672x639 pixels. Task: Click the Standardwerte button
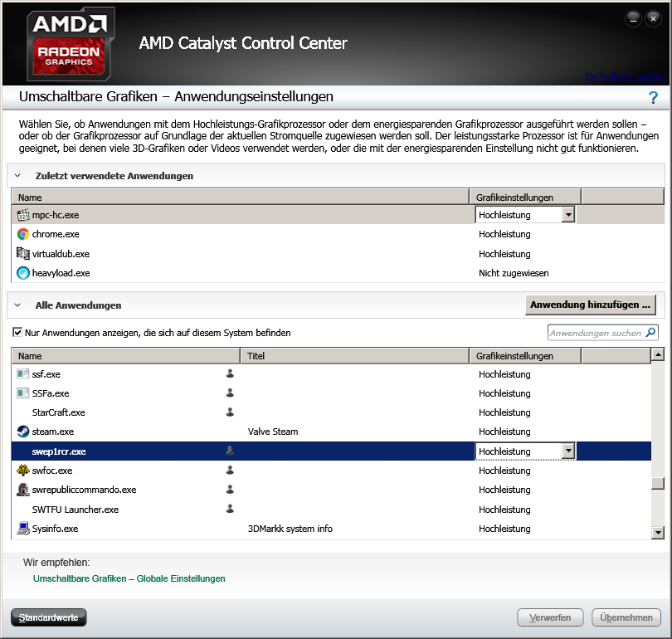pos(48,617)
